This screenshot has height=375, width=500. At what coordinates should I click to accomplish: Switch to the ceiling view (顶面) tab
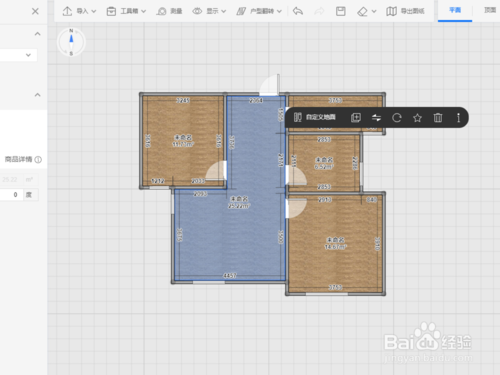click(x=490, y=10)
